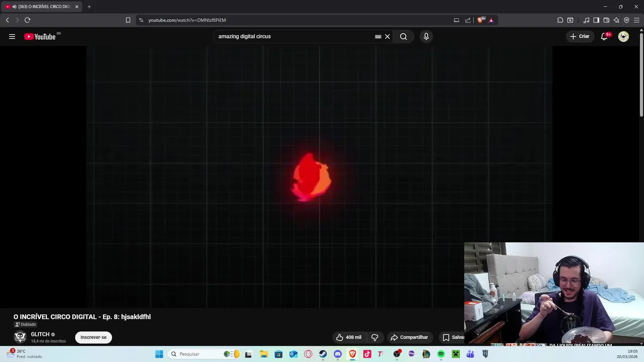The width and height of the screenshot is (644, 362).
Task: Open the site settings icon beside the URL
Action: click(141, 20)
